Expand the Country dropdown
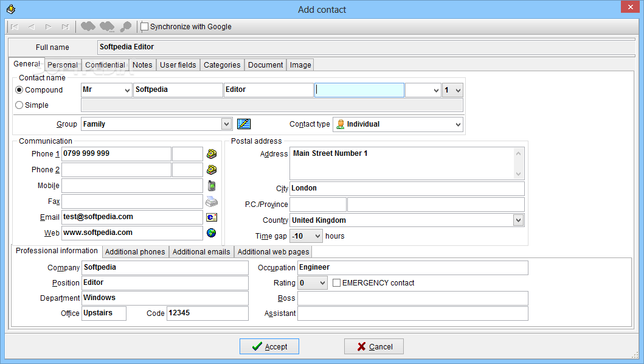Viewport: 644px width, 364px height. tap(518, 220)
